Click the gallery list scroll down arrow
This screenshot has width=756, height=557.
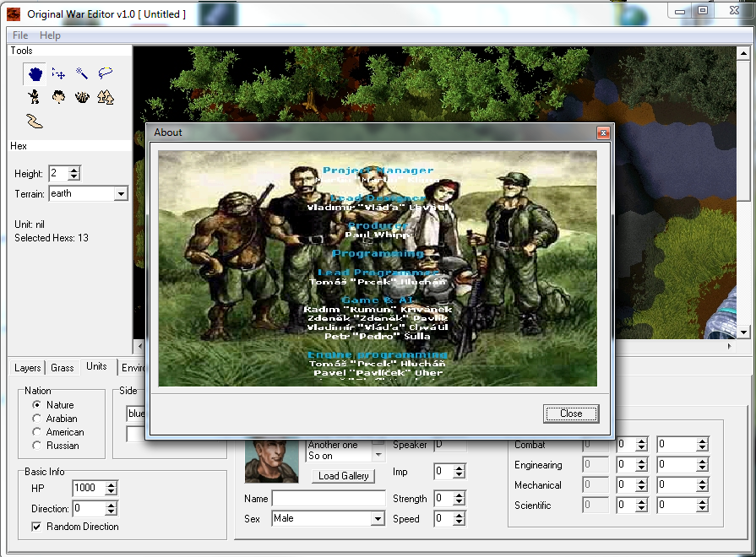(x=378, y=455)
